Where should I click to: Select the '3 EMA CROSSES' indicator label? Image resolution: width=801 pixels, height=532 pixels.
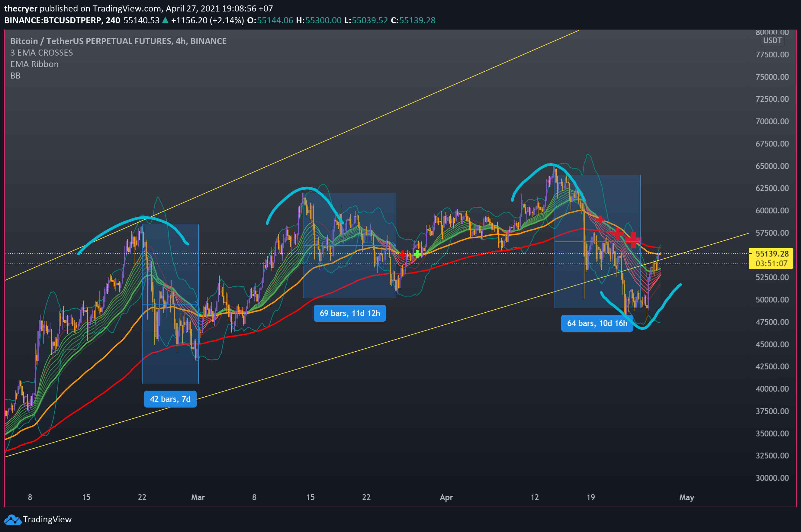[42, 53]
